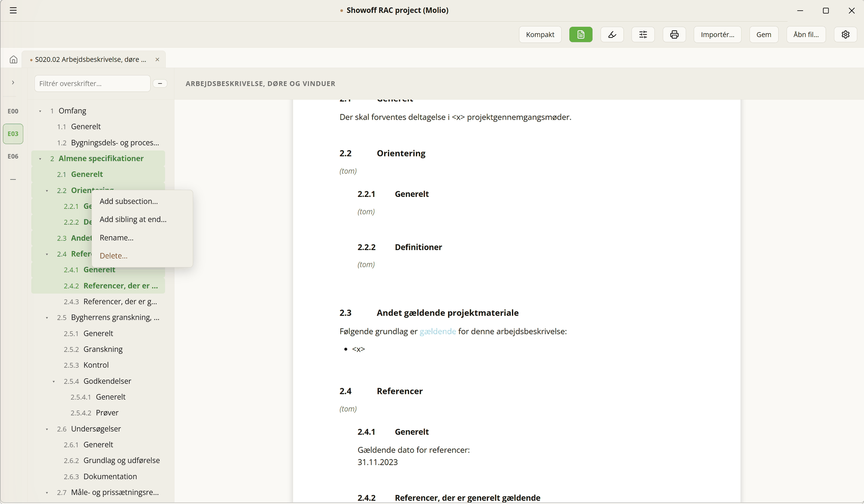Image resolution: width=864 pixels, height=504 pixels.
Task: Go to home icon tab
Action: click(13, 60)
